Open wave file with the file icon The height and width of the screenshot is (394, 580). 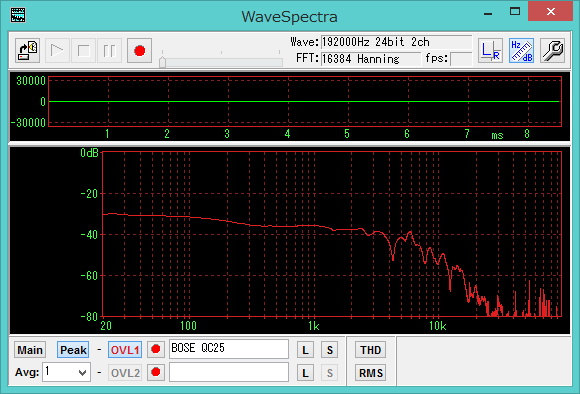click(28, 51)
